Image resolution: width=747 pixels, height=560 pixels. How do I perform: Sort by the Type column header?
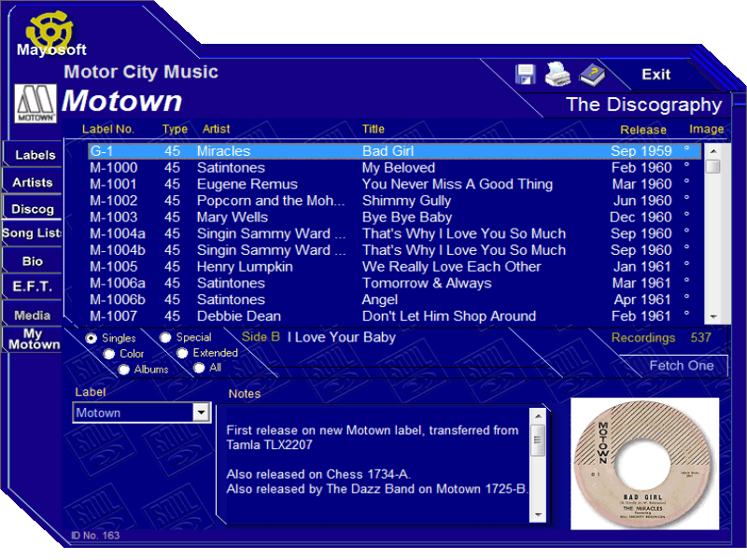coord(175,129)
